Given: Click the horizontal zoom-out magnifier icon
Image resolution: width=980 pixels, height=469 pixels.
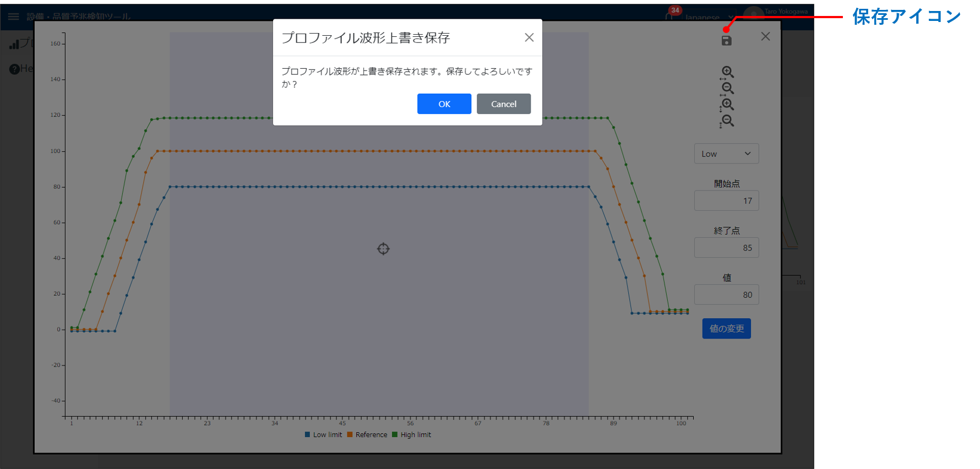Looking at the screenshot, I should click(x=727, y=88).
